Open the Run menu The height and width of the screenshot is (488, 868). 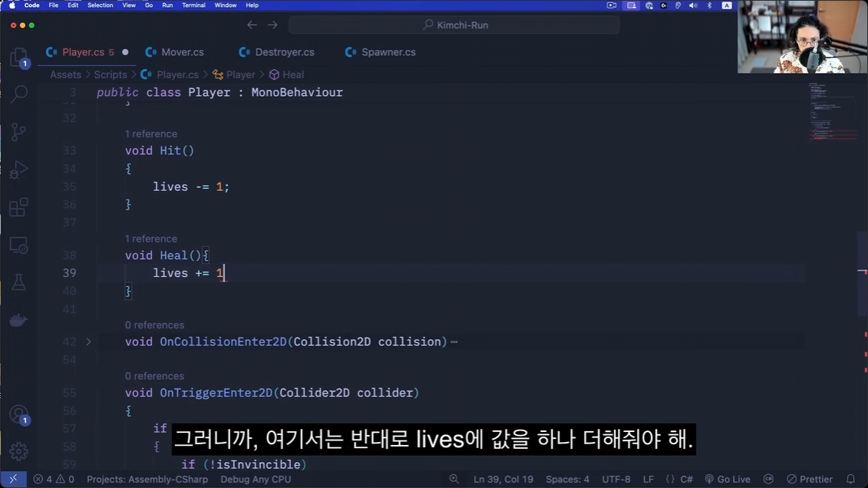(167, 5)
